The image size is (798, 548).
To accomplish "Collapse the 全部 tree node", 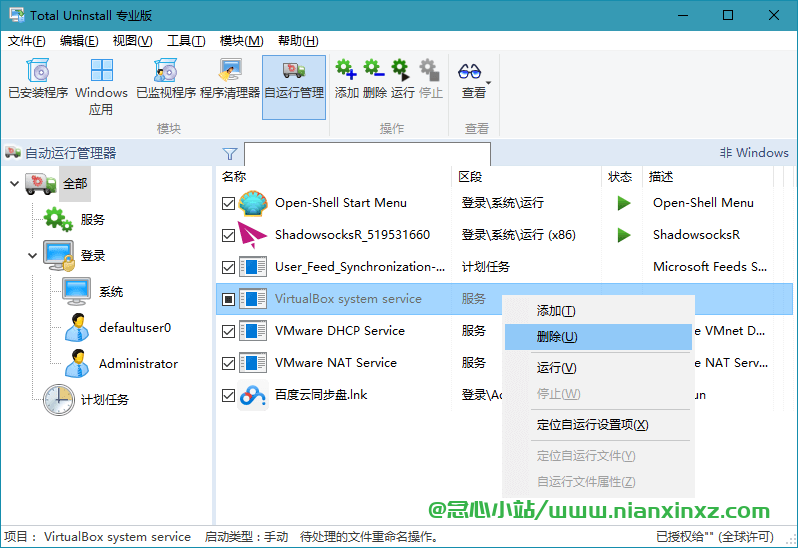I will 15,184.
